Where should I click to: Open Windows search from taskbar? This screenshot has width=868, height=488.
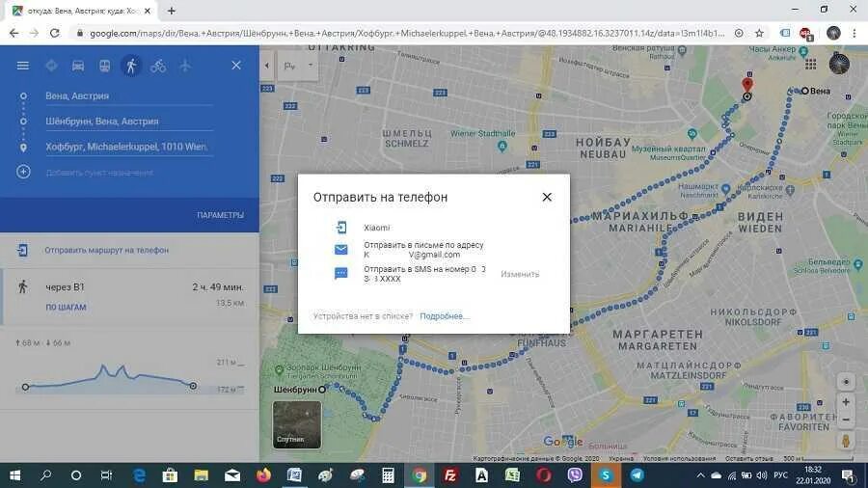(x=46, y=475)
